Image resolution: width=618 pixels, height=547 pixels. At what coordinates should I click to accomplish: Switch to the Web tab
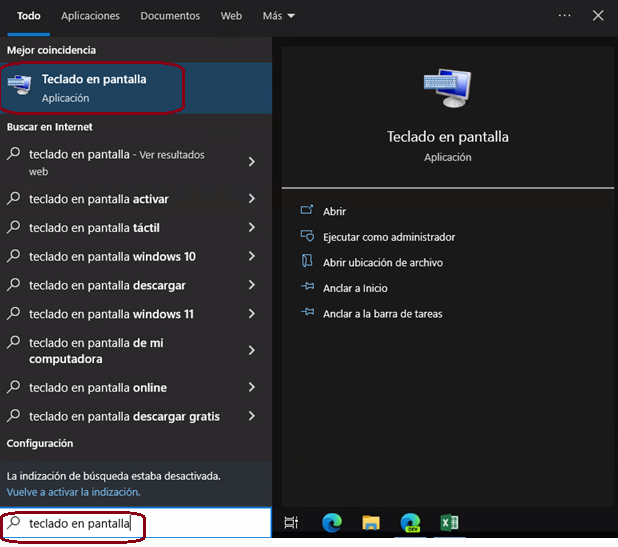pyautogui.click(x=231, y=16)
